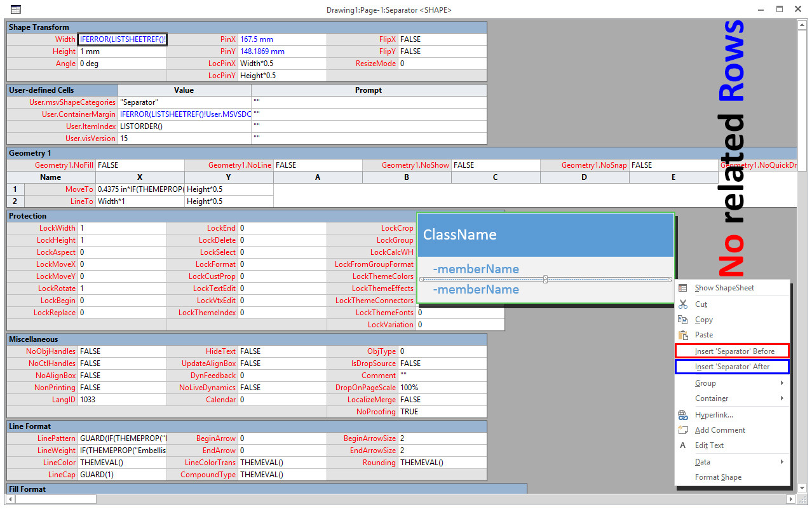Click the LockRotate value cell
The image size is (812, 509).
(x=122, y=288)
